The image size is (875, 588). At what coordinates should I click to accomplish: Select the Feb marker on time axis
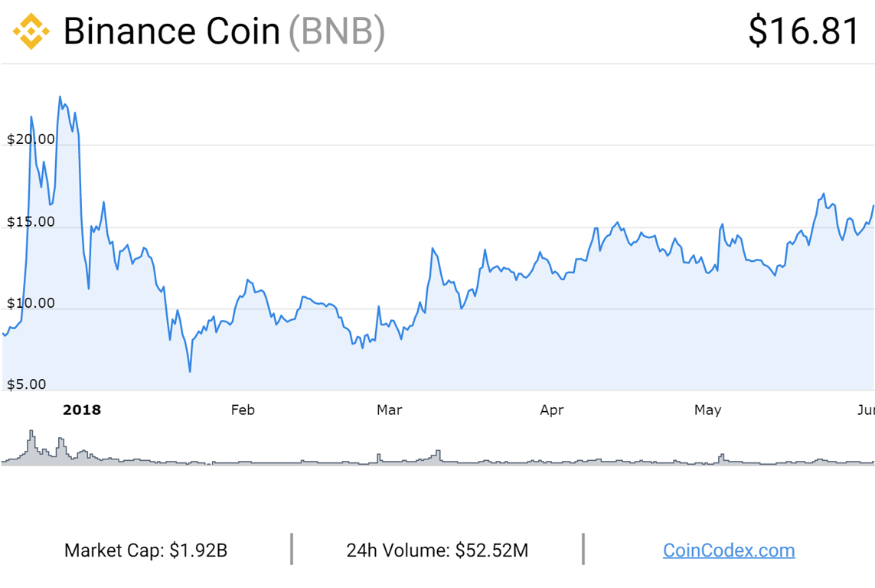point(243,410)
